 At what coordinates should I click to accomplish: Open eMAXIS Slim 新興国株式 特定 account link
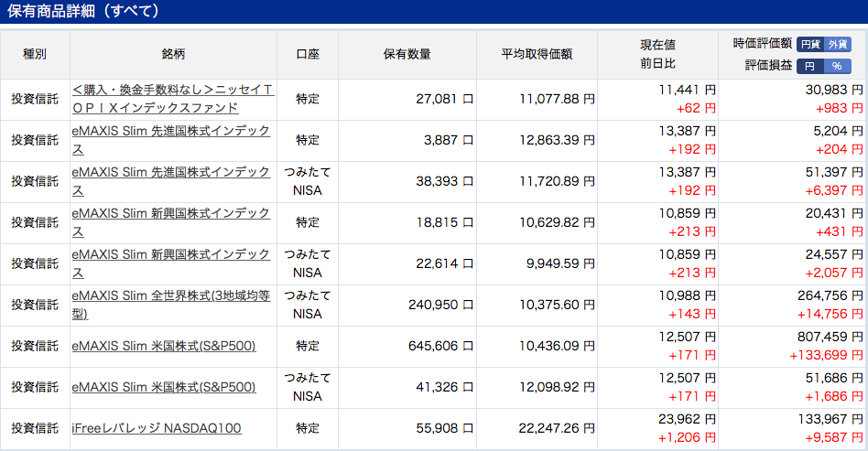click(171, 222)
